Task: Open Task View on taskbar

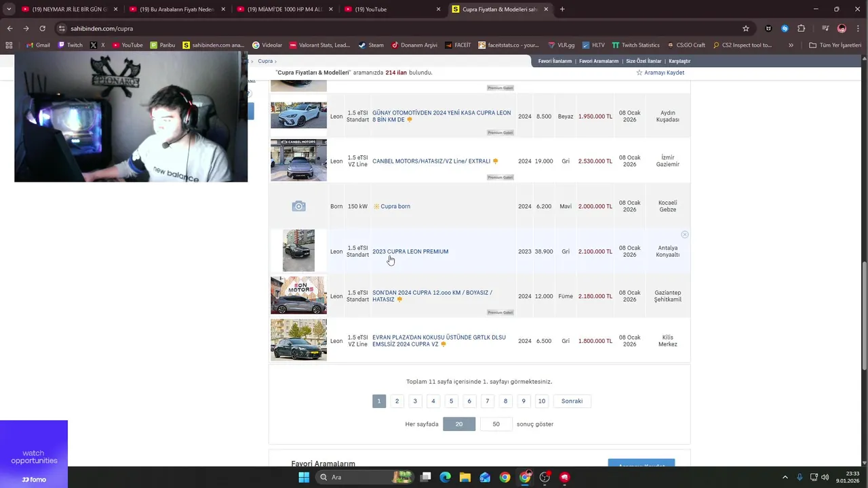Action: [426, 477]
